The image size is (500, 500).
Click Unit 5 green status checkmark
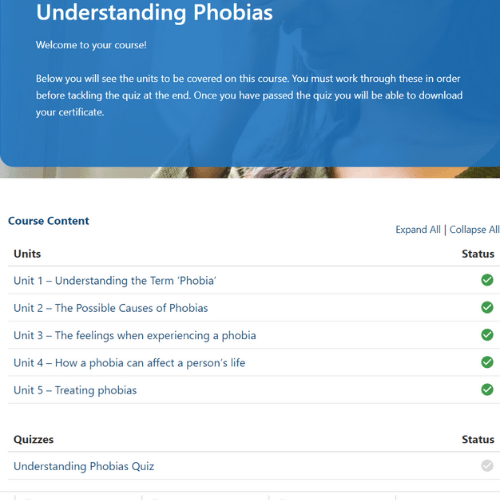tap(487, 389)
